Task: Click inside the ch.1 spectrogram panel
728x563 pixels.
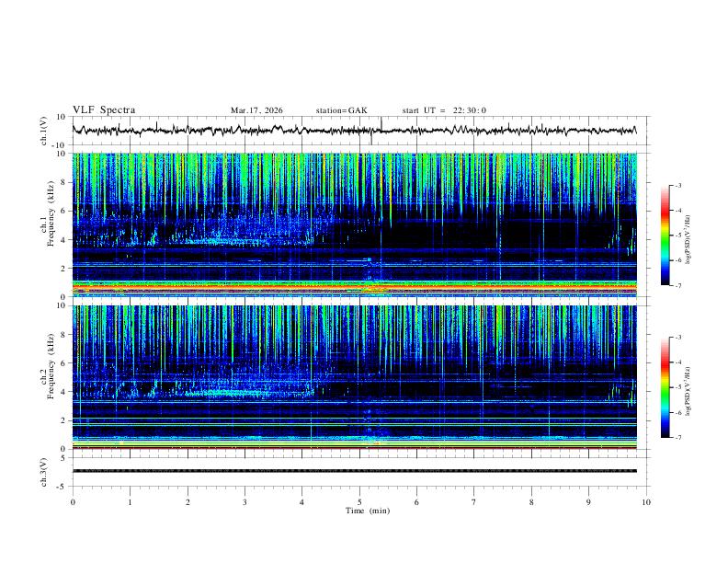Action: coord(354,224)
